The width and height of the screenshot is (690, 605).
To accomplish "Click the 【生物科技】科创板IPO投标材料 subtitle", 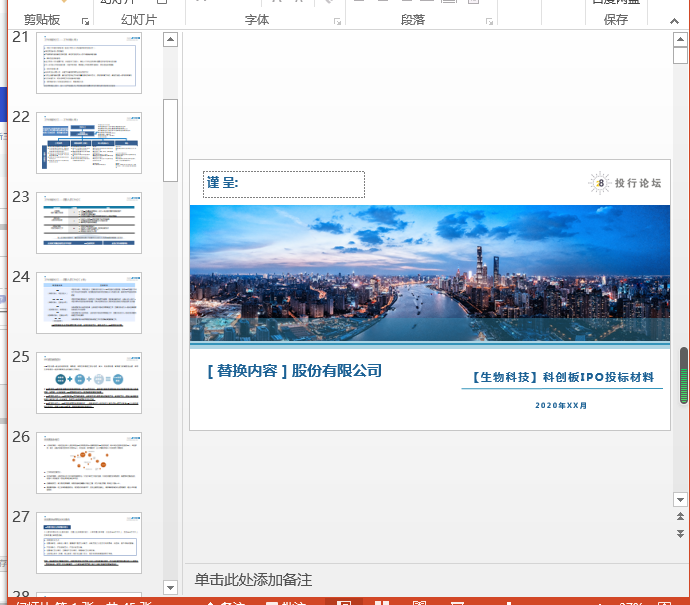I will 563,377.
